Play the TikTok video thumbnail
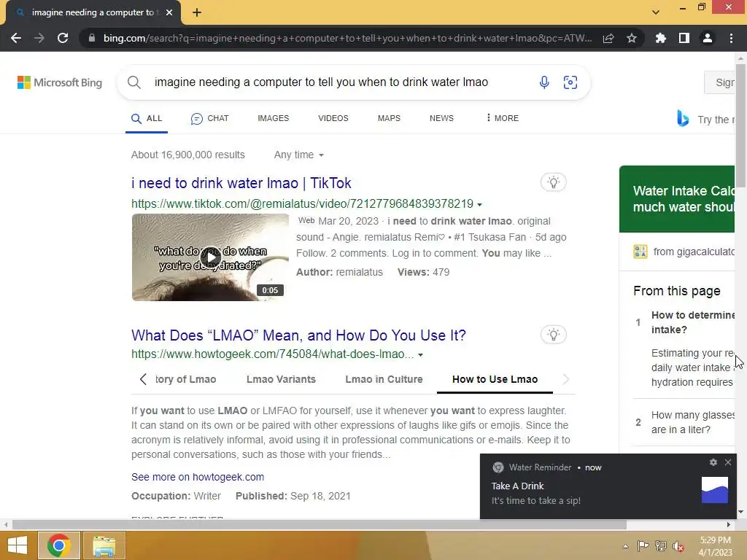 [210, 257]
